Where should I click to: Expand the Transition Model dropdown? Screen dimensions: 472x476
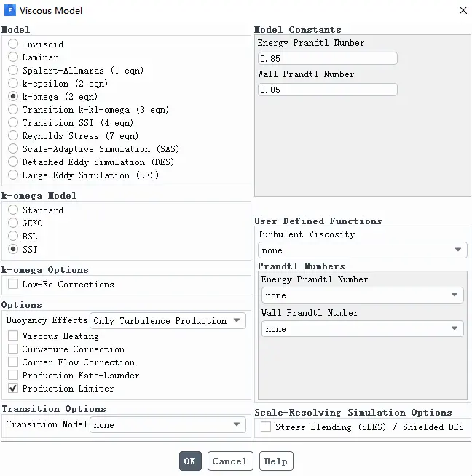pos(168,424)
